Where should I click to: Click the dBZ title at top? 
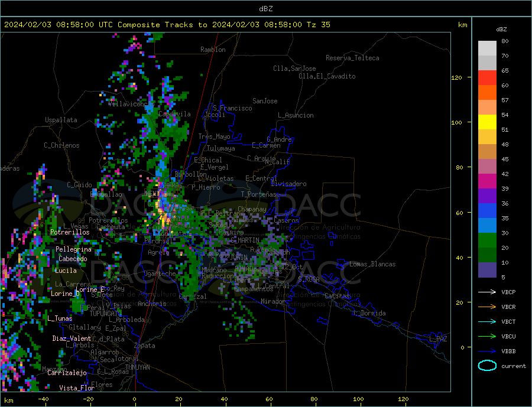pyautogui.click(x=265, y=9)
